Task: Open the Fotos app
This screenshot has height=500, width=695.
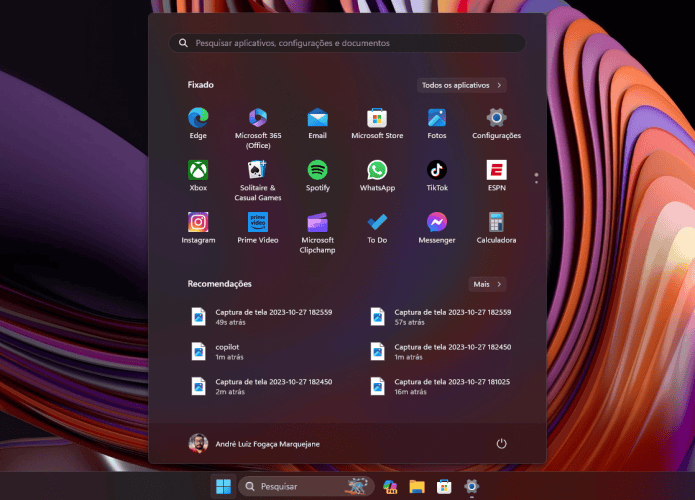Action: click(437, 124)
